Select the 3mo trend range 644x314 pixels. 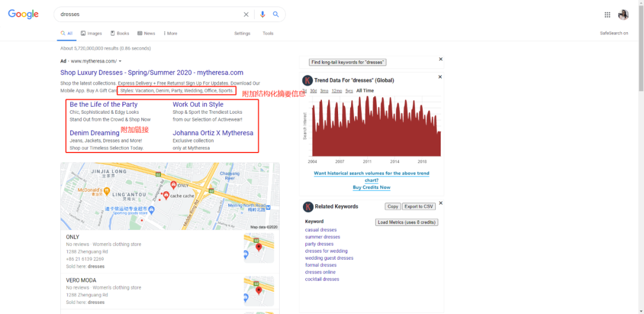324,91
